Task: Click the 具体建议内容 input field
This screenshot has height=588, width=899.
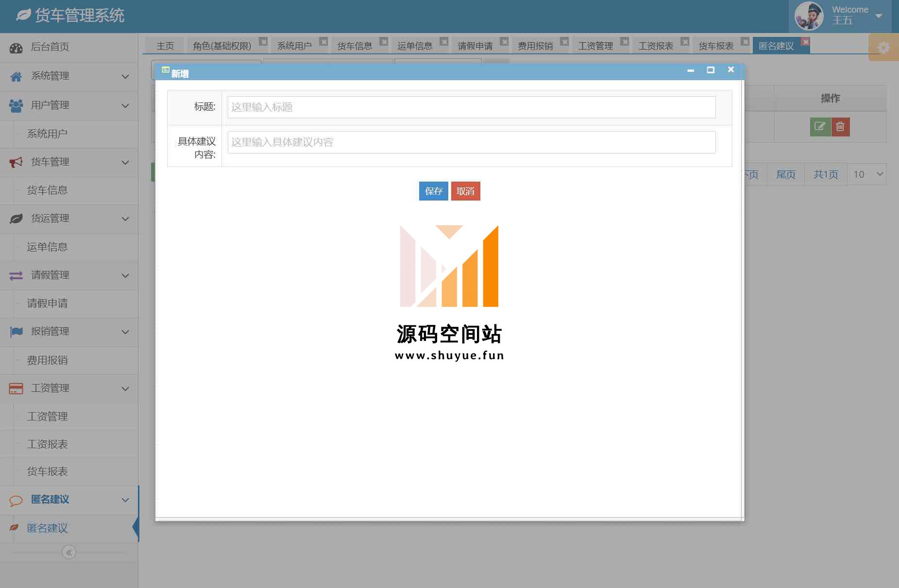Action: tap(472, 142)
